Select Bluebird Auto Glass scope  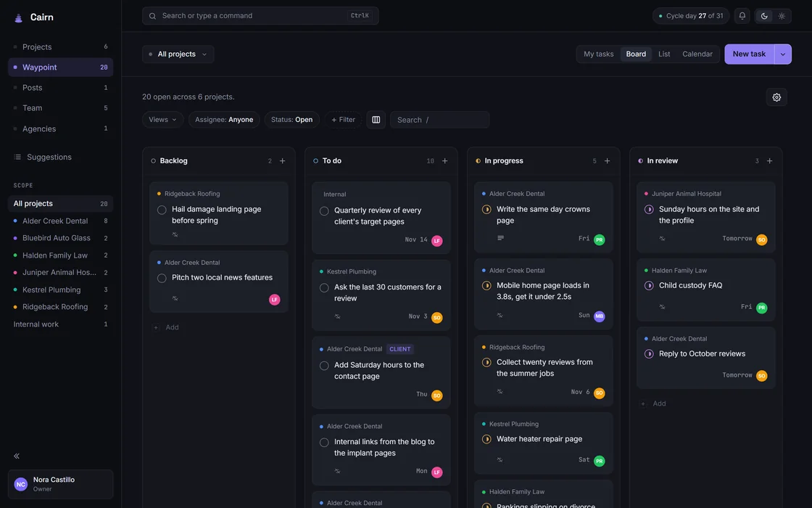point(61,238)
